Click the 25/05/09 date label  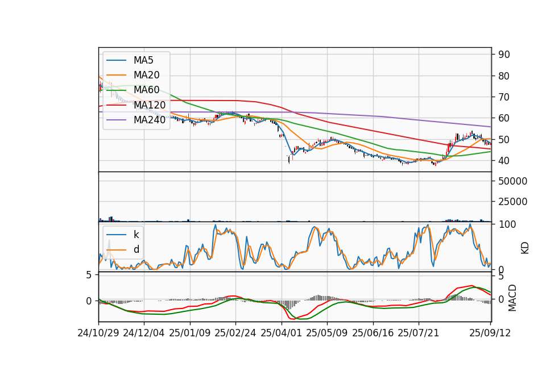point(327,333)
